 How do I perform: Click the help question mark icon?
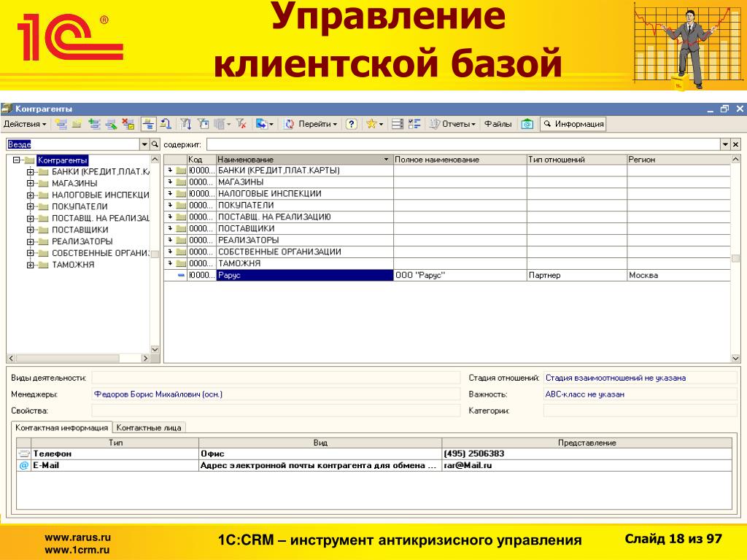pyautogui.click(x=352, y=124)
